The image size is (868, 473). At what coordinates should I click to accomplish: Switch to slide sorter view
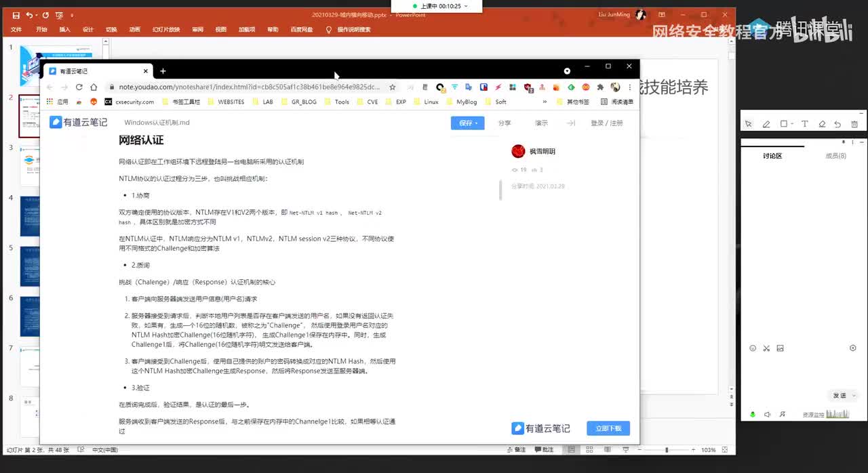click(x=588, y=450)
